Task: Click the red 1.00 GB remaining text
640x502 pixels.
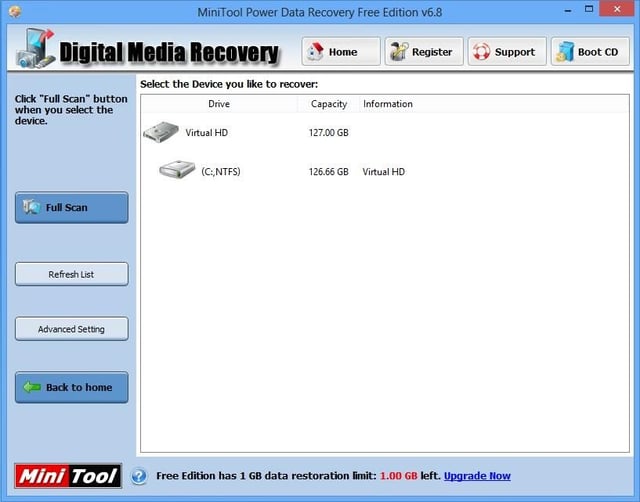Action: point(399,476)
